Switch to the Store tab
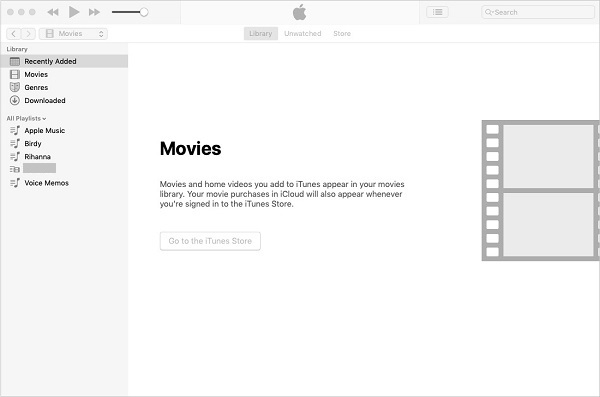 tap(342, 34)
